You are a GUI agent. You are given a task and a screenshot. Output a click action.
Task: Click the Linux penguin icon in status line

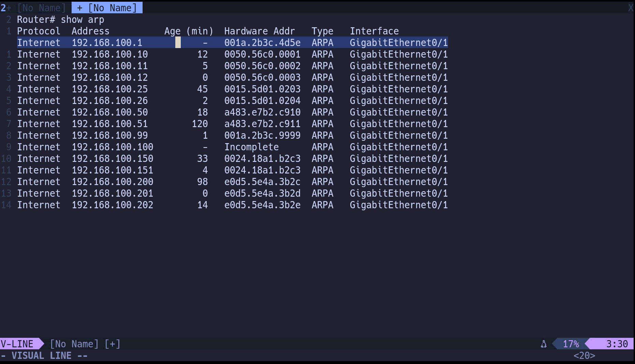click(544, 344)
